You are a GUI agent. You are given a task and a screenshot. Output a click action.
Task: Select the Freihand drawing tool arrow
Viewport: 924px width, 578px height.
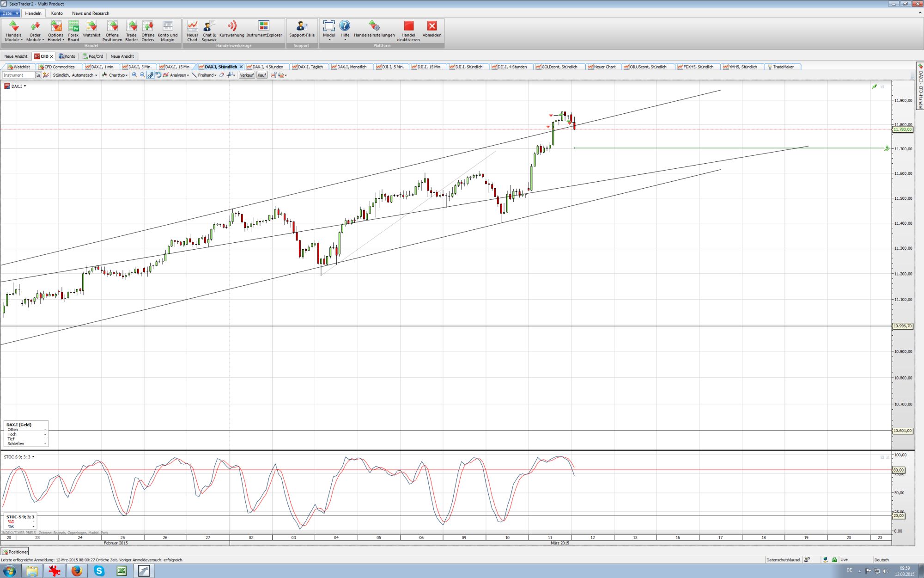(x=215, y=75)
